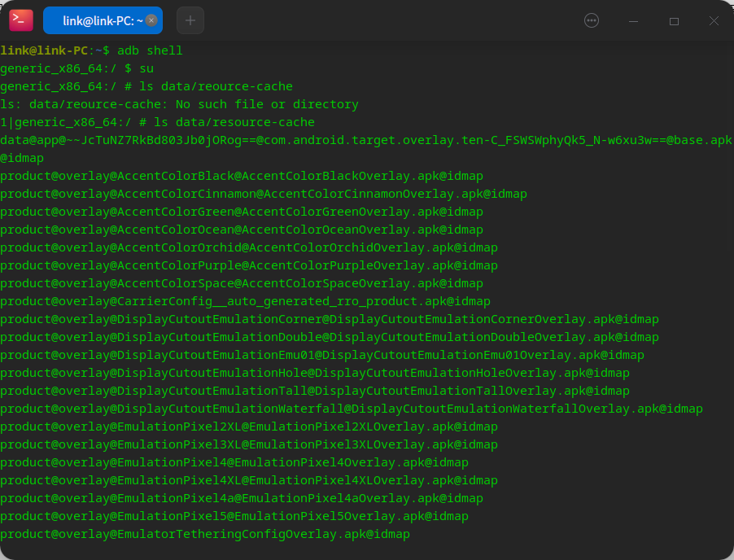Image resolution: width=734 pixels, height=560 pixels.
Task: Close the terminal window
Action: click(714, 21)
